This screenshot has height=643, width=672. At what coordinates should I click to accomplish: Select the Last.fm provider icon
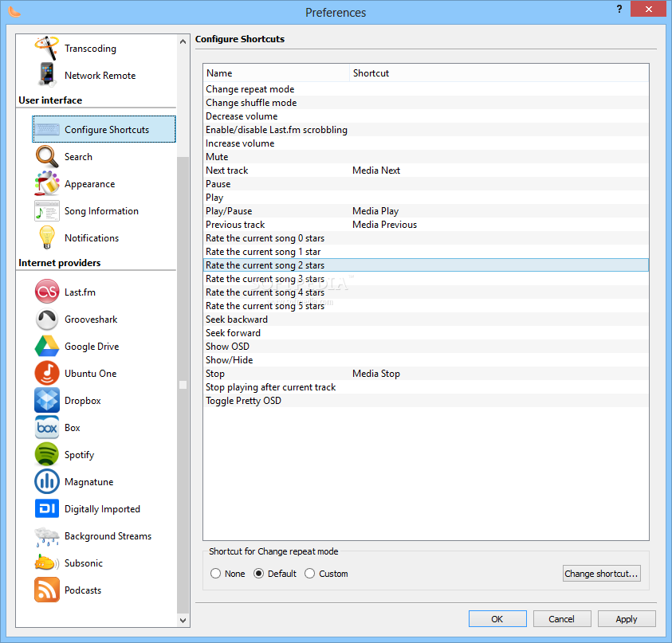click(x=47, y=292)
